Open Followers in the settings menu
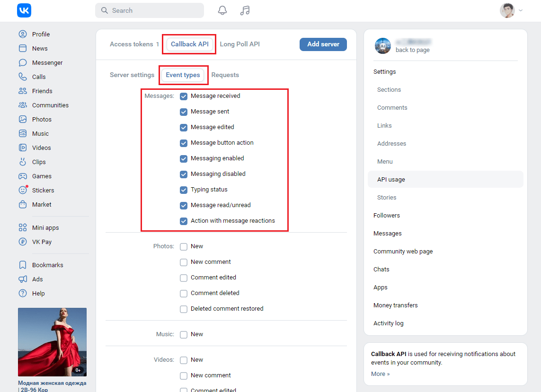The image size is (541, 392). click(x=386, y=216)
